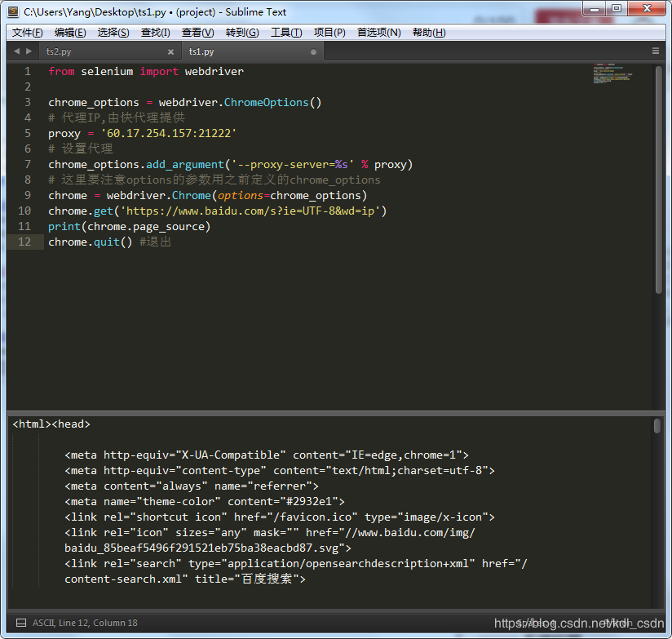Click the Sublime Text icon in the title bar

(10, 10)
